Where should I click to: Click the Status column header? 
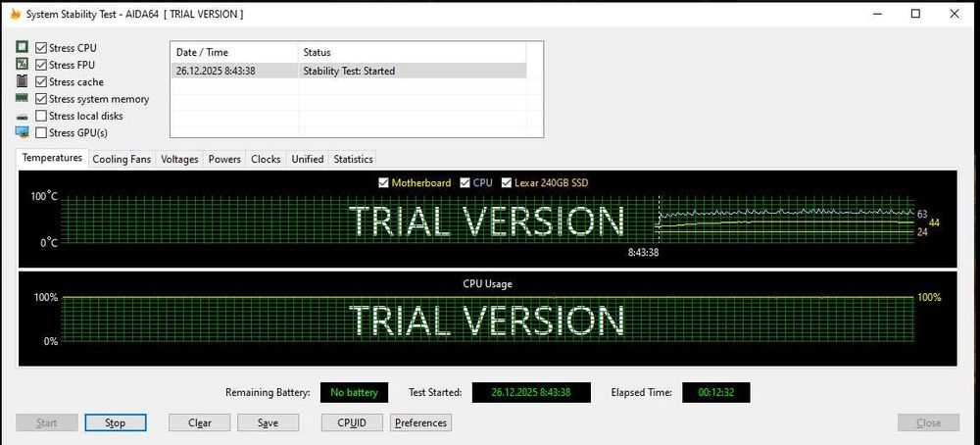(x=412, y=53)
